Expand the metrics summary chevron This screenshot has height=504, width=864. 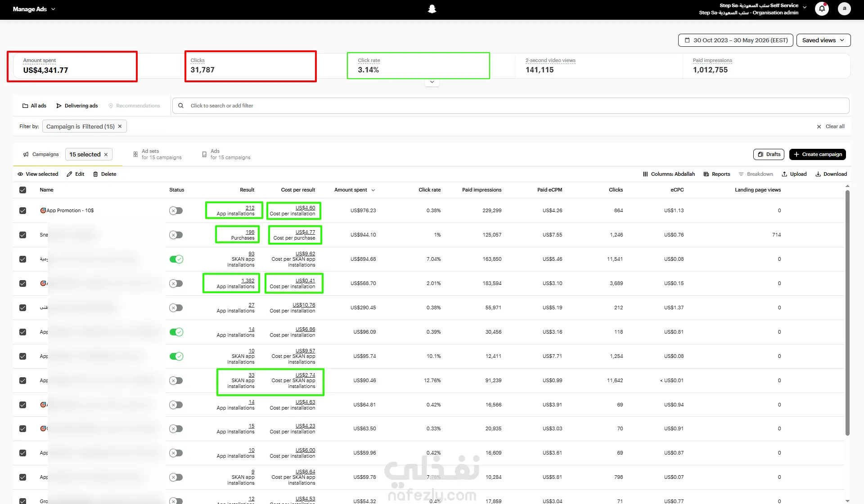(x=432, y=82)
